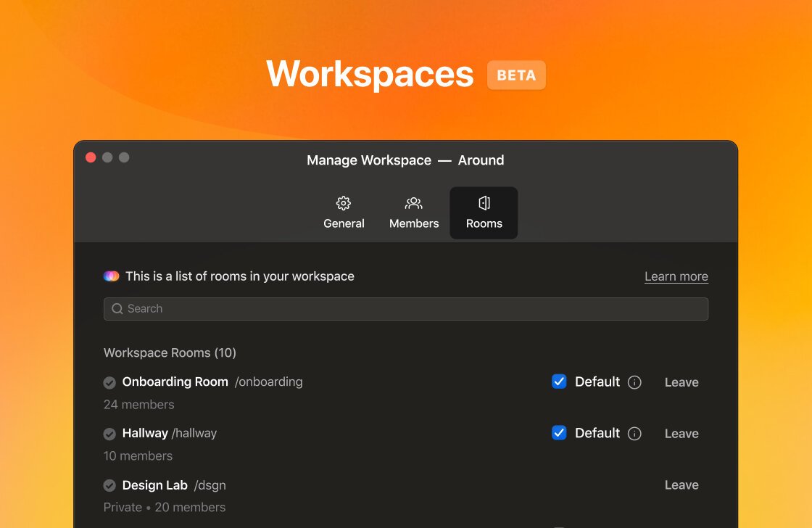Click the /onboarding room slug
The image size is (812, 528).
click(269, 382)
